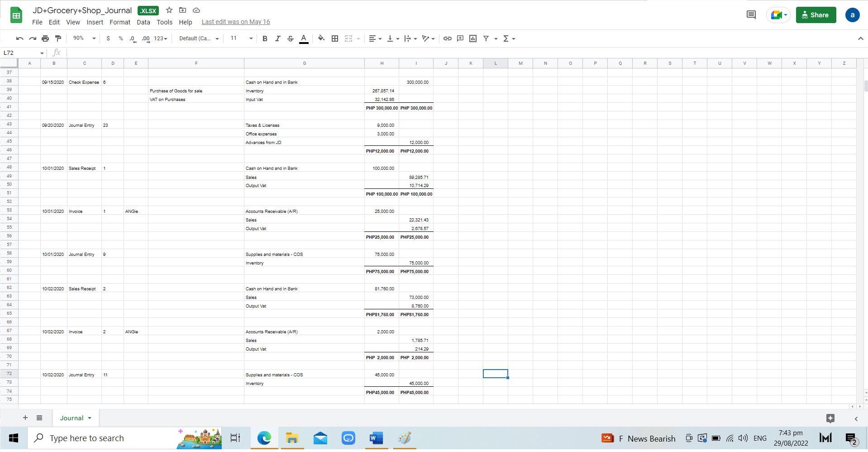Toggle bold formatting
Viewport: 868px width, 452px height.
click(265, 38)
